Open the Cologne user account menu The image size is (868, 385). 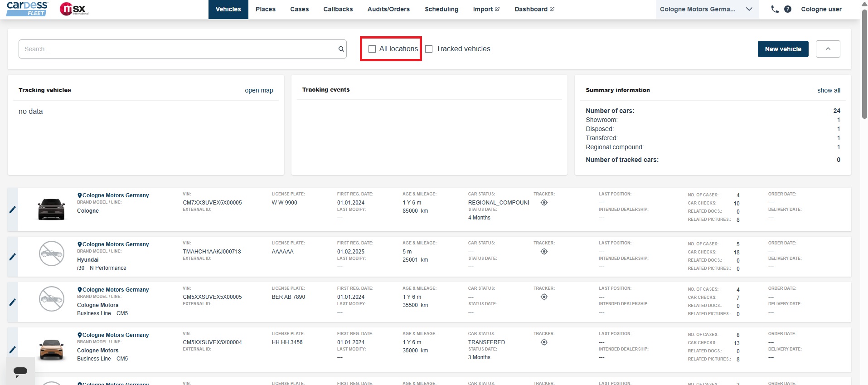click(x=821, y=9)
